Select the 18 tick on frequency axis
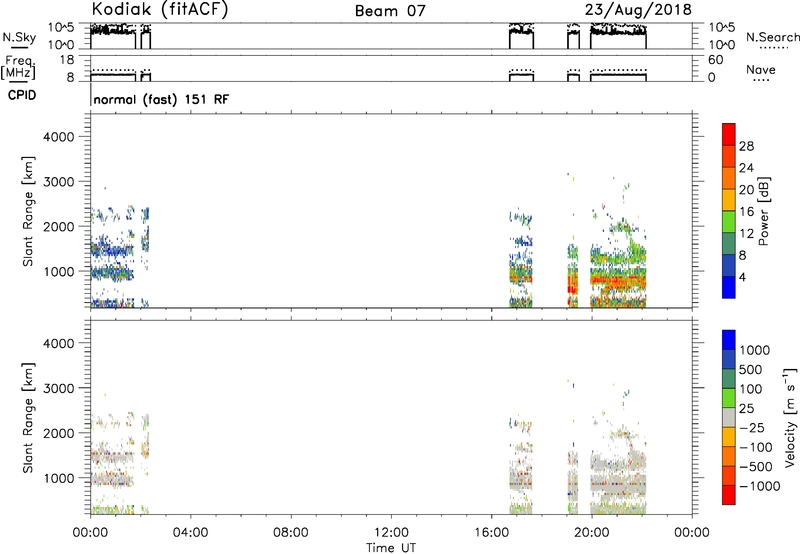Viewport: 800px width, 554px height. [x=66, y=60]
